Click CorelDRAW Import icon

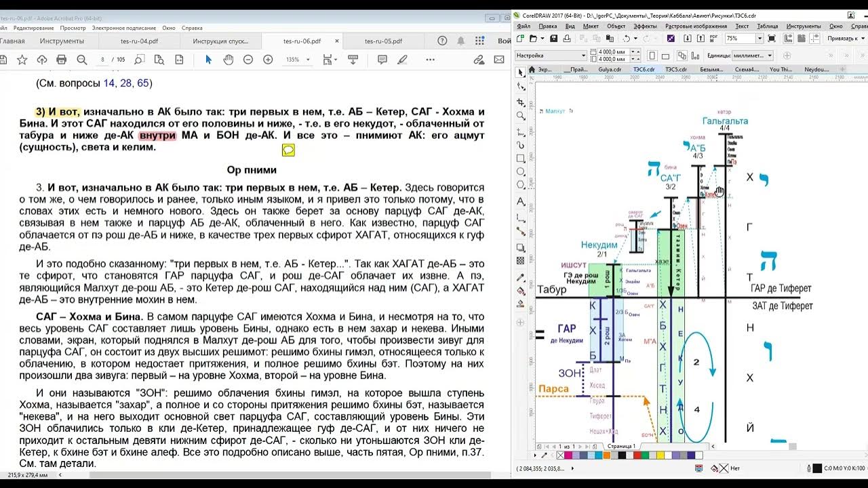click(x=686, y=39)
